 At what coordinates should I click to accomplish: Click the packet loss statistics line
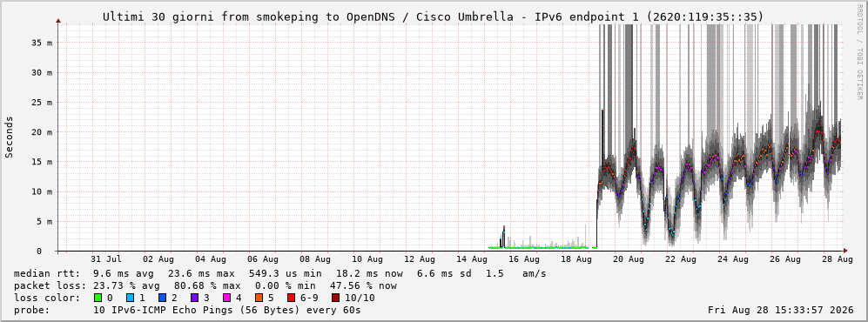click(x=205, y=286)
